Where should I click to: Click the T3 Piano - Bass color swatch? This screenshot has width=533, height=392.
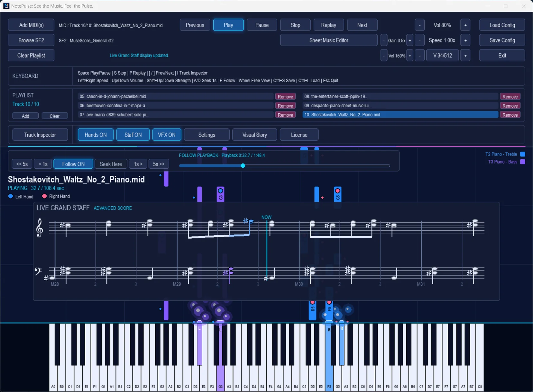coord(523,162)
